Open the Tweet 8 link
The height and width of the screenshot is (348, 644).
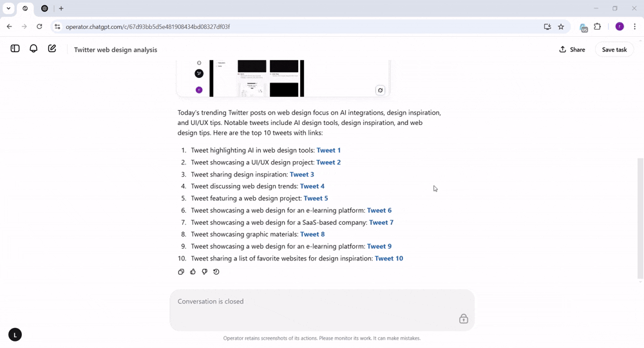pyautogui.click(x=312, y=234)
